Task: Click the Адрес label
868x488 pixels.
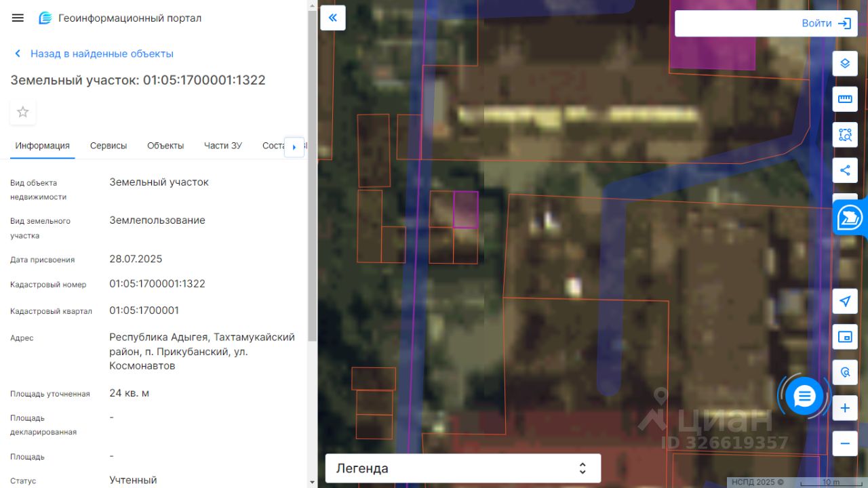Action: click(x=22, y=338)
